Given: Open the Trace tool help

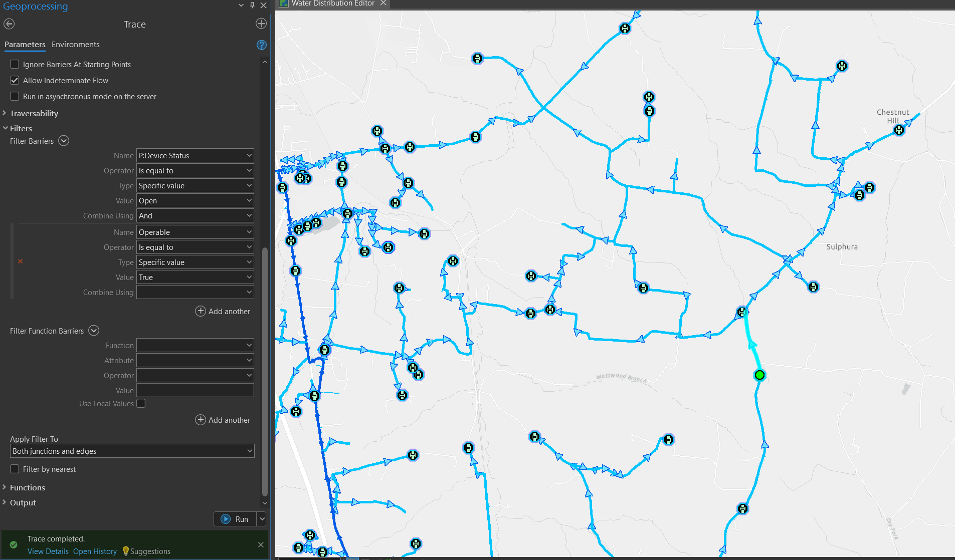Looking at the screenshot, I should [261, 45].
